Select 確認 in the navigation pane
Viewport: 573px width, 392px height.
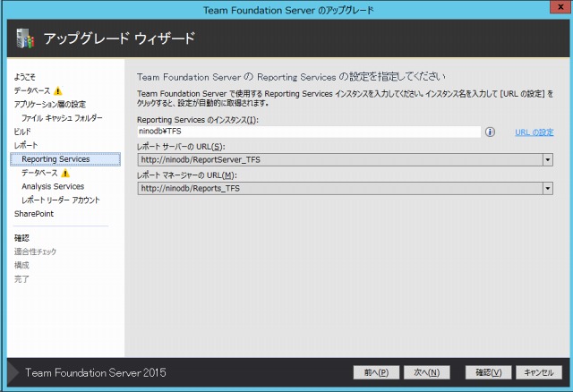pos(21,238)
